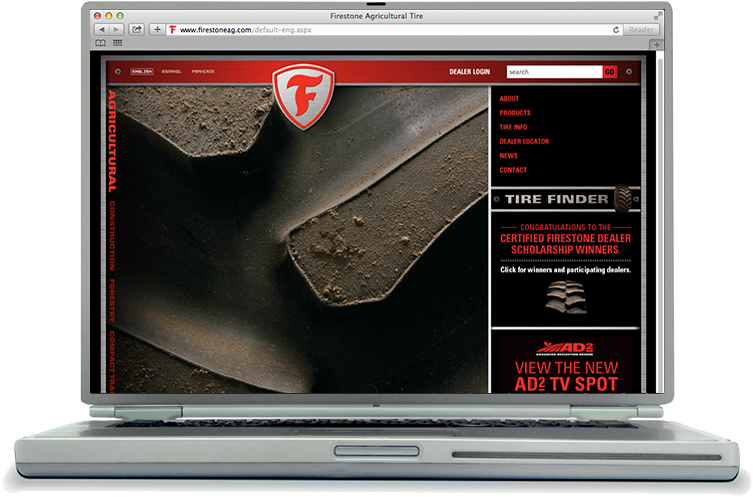Reload the page via refresh icon
Screen dimensions: 753x497
click(x=616, y=30)
